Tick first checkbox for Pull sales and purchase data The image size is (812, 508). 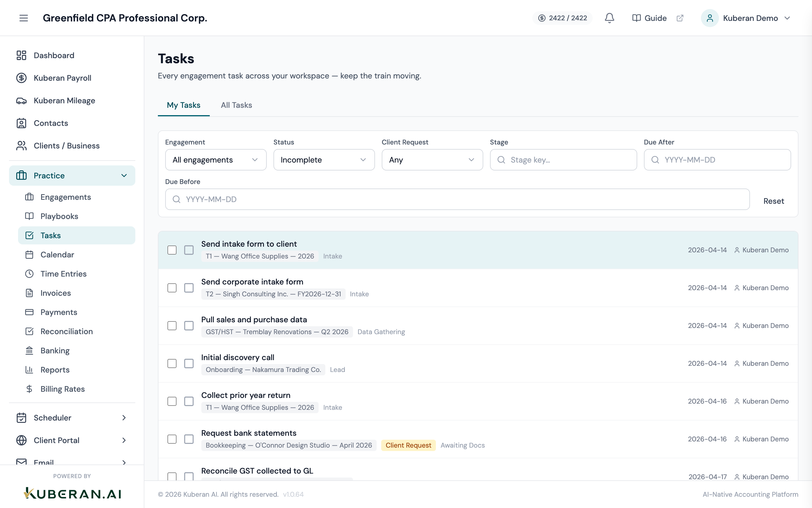(172, 326)
